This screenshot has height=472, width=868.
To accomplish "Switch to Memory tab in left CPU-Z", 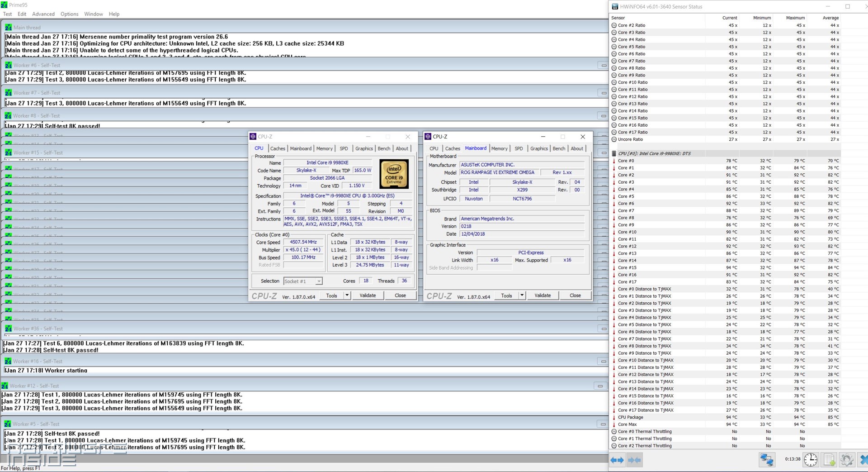I will (x=324, y=148).
